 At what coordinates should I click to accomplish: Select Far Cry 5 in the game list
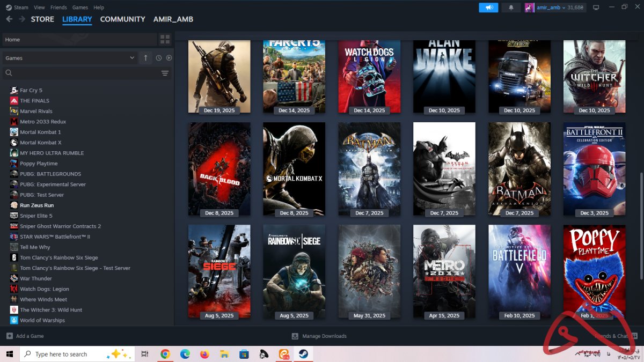[x=31, y=90]
